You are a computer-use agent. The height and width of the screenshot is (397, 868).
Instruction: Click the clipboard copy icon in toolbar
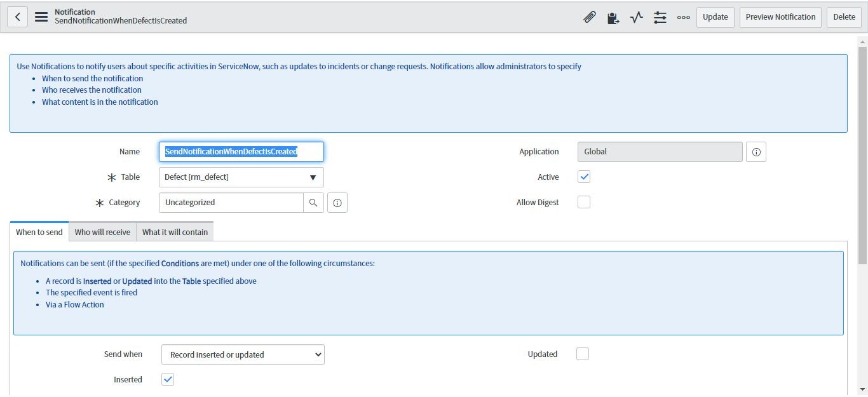(613, 17)
